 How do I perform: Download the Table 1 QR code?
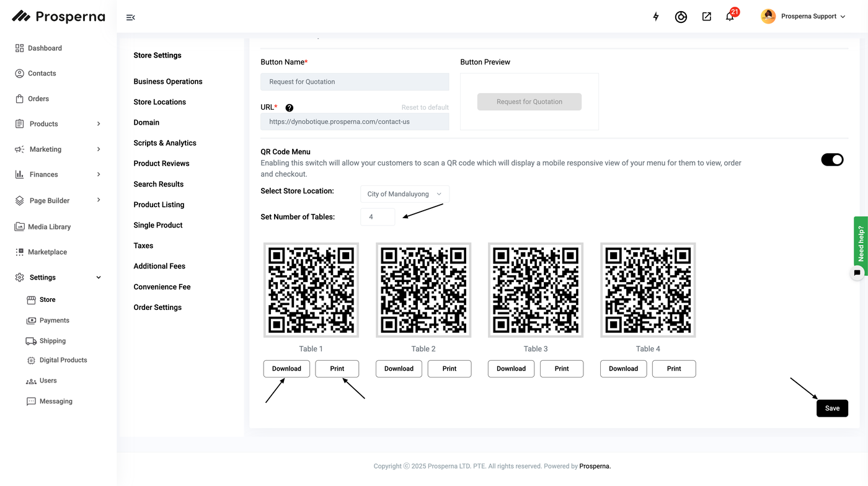tap(286, 369)
